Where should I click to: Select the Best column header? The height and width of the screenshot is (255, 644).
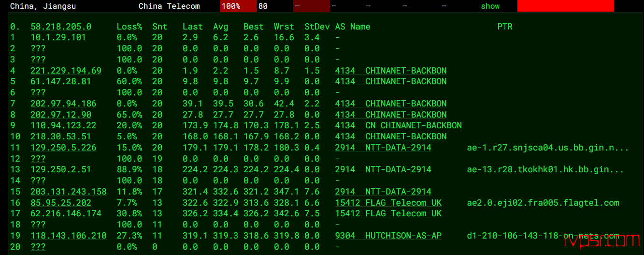point(254,27)
